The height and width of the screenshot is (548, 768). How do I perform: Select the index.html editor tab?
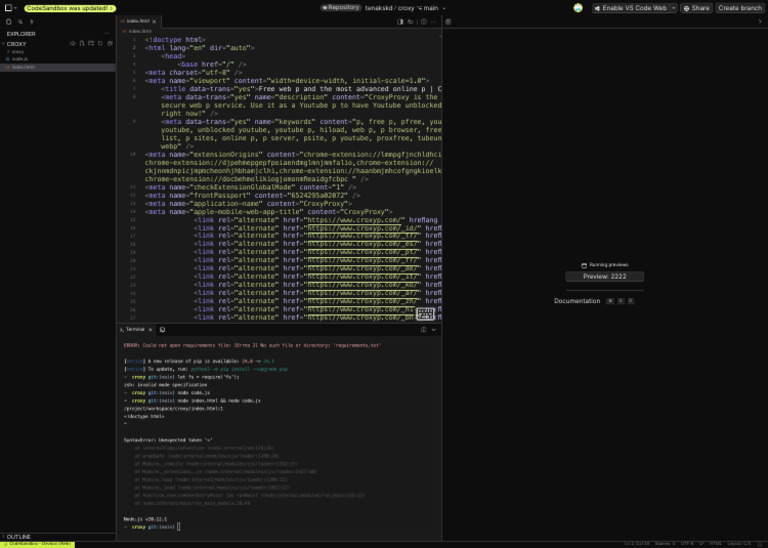[137, 20]
